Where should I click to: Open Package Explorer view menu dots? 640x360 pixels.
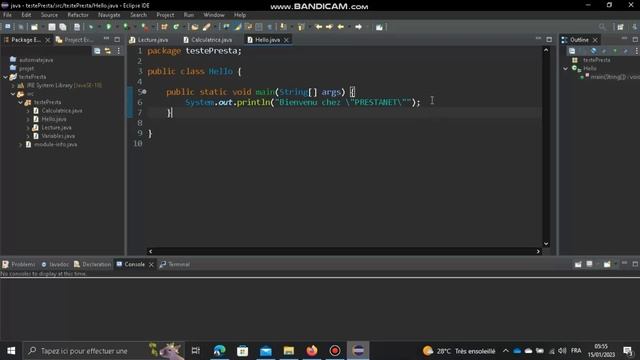pos(119,51)
